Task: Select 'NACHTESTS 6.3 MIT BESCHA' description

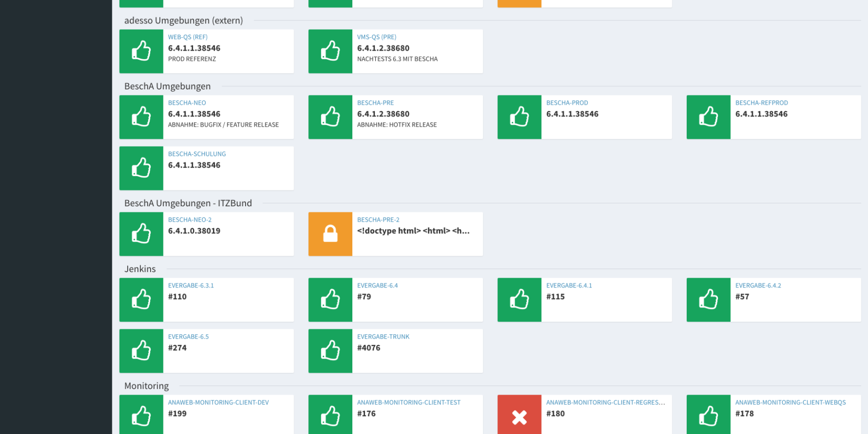Action: tap(397, 59)
